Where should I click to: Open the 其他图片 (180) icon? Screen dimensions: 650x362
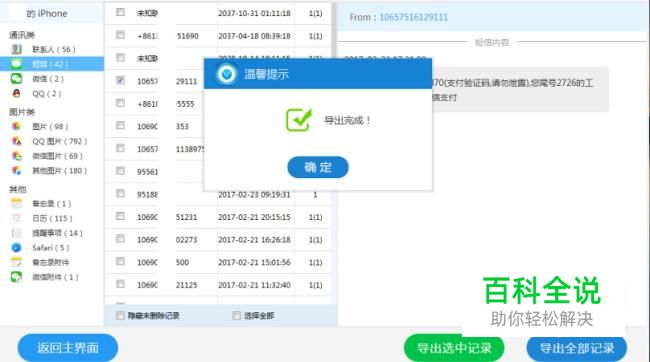[16, 170]
